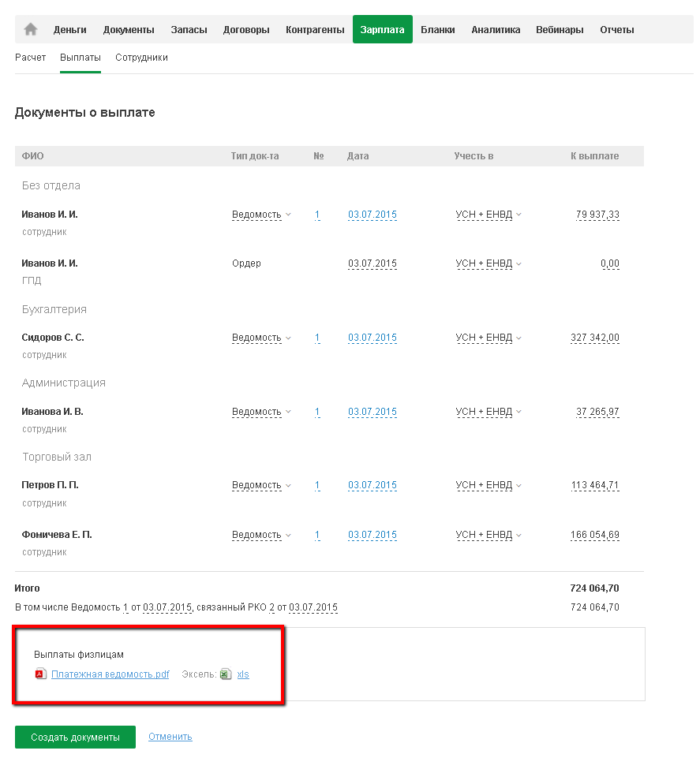Click the ФИО column header
Viewport: 700px width, 758px height.
pyautogui.click(x=33, y=156)
